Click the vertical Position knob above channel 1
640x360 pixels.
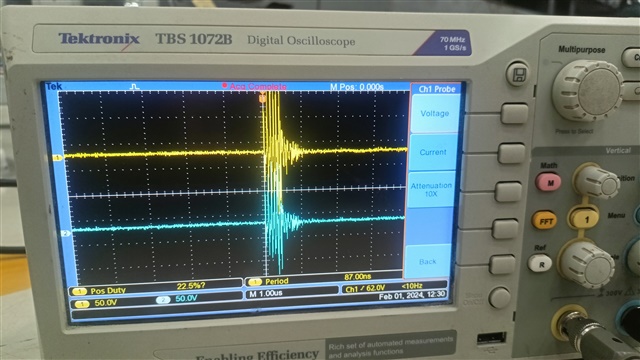click(x=597, y=182)
